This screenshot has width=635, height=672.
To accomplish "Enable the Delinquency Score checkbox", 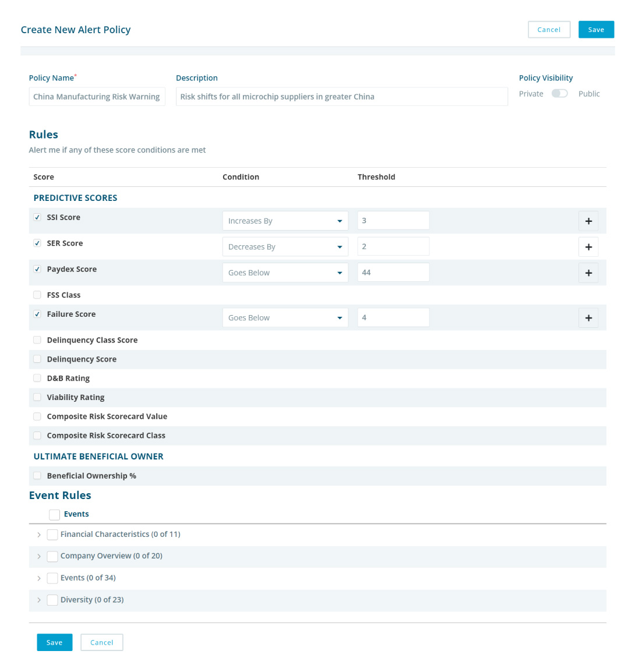I will [37, 359].
